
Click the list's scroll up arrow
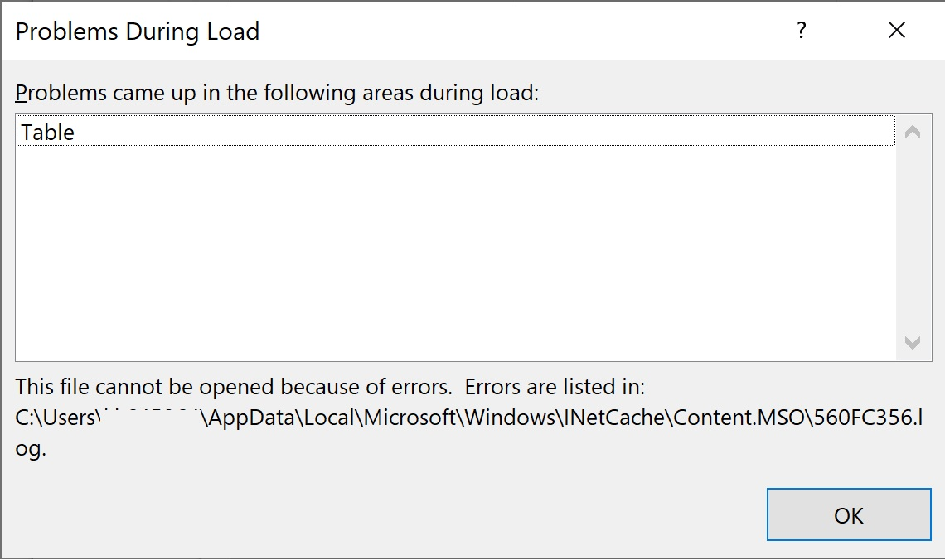click(x=913, y=133)
